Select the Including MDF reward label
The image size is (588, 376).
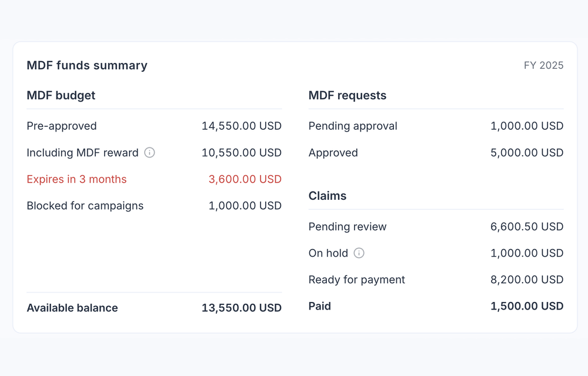[82, 153]
